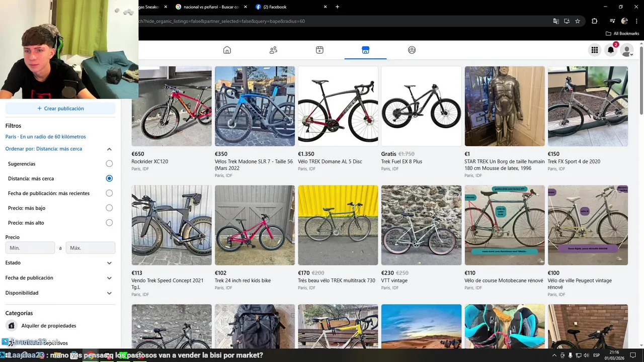Expand the Estado filter
644x362 pixels.
109,263
